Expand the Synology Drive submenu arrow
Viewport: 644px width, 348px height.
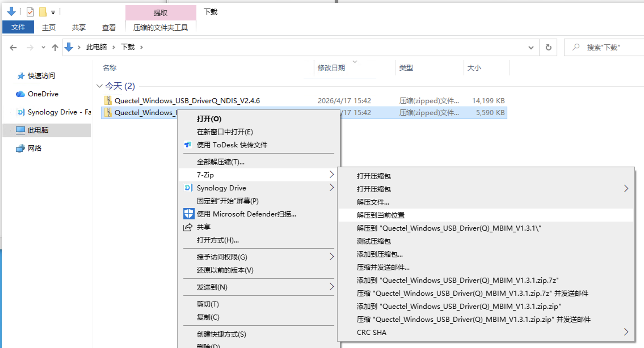pos(331,188)
